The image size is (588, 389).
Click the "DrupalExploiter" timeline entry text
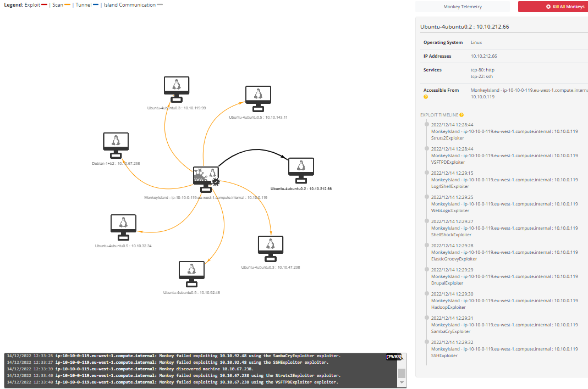pos(447,283)
